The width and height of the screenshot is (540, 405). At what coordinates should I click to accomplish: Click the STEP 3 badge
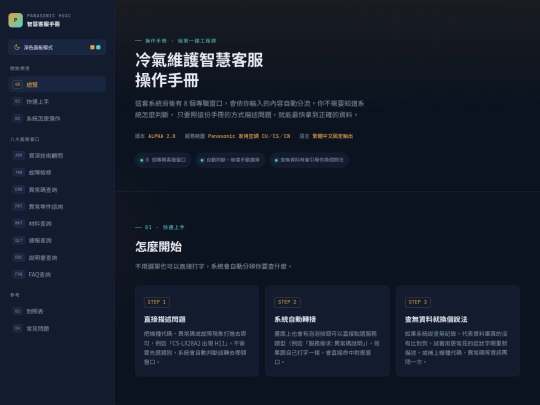418,302
